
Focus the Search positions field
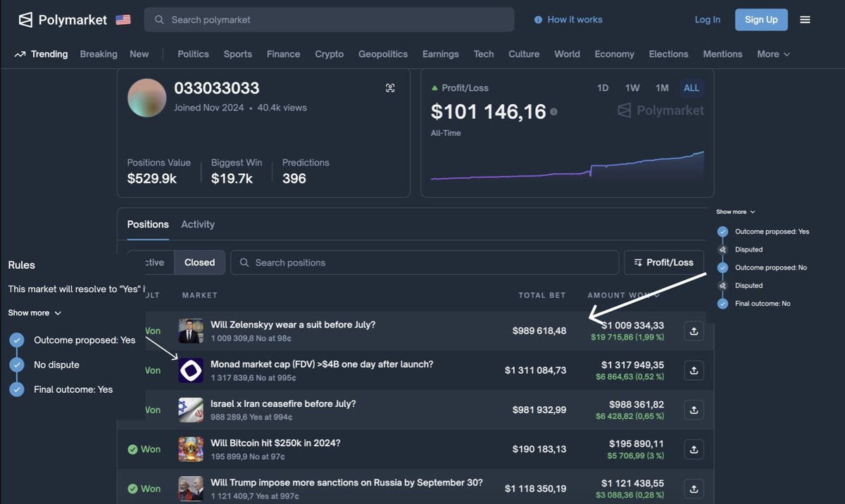click(425, 263)
